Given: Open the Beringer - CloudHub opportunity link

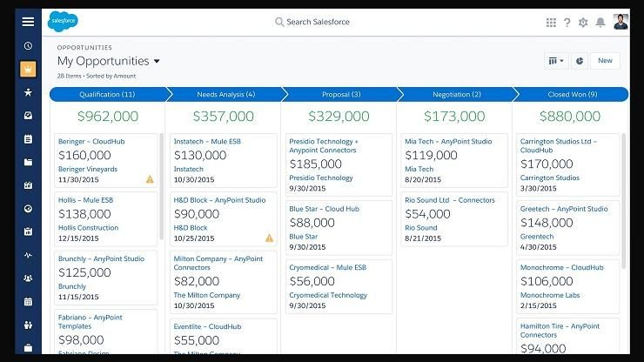Looking at the screenshot, I should coord(91,141).
